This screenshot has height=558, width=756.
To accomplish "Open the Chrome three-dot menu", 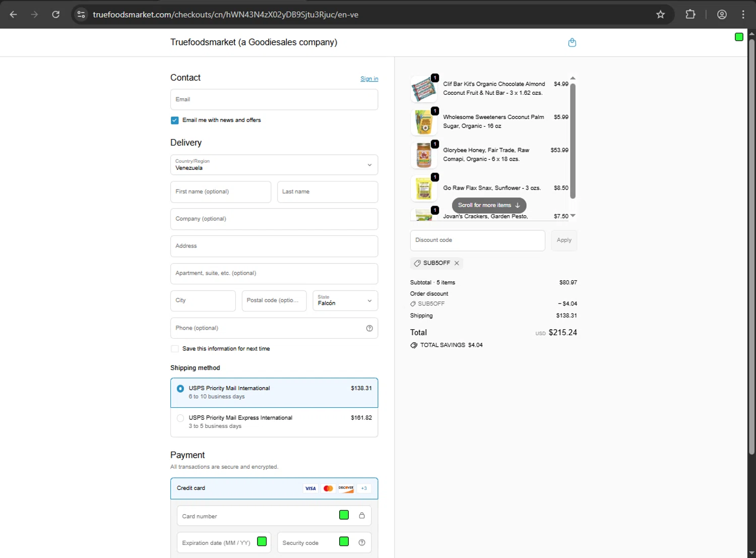I will 743,15.
